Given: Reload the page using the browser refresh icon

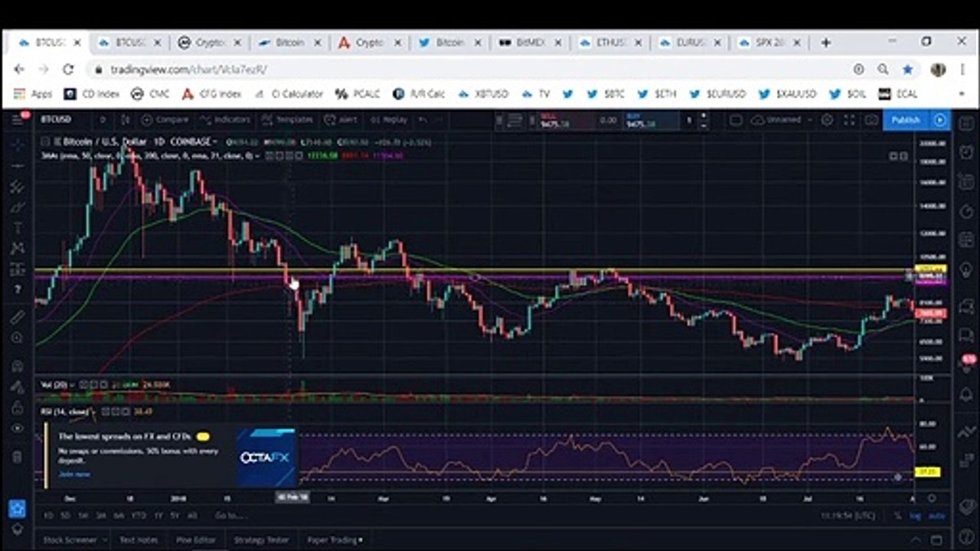Looking at the screenshot, I should [67, 70].
